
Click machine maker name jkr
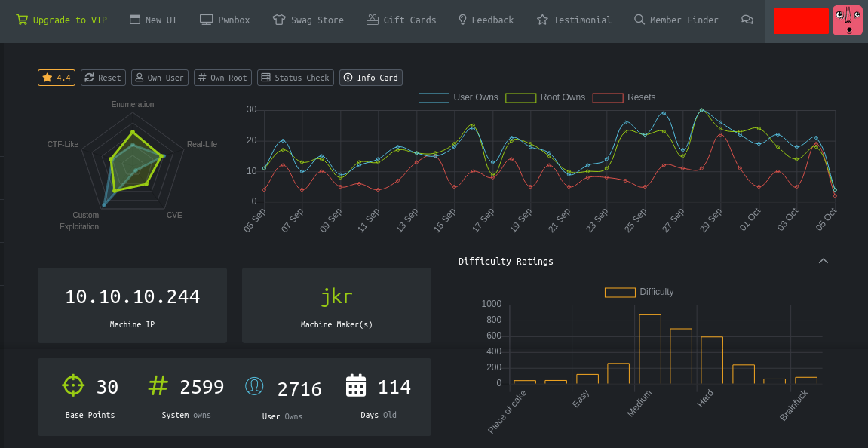336,297
